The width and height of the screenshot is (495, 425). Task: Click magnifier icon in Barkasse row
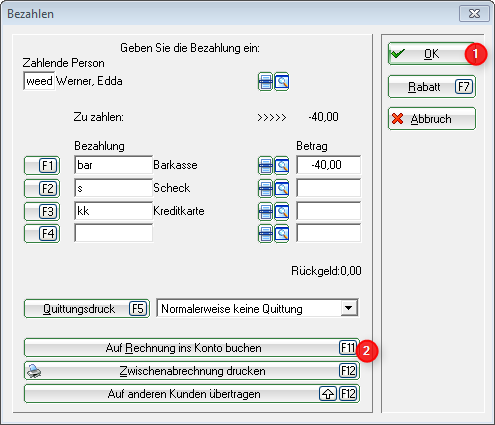tap(282, 165)
